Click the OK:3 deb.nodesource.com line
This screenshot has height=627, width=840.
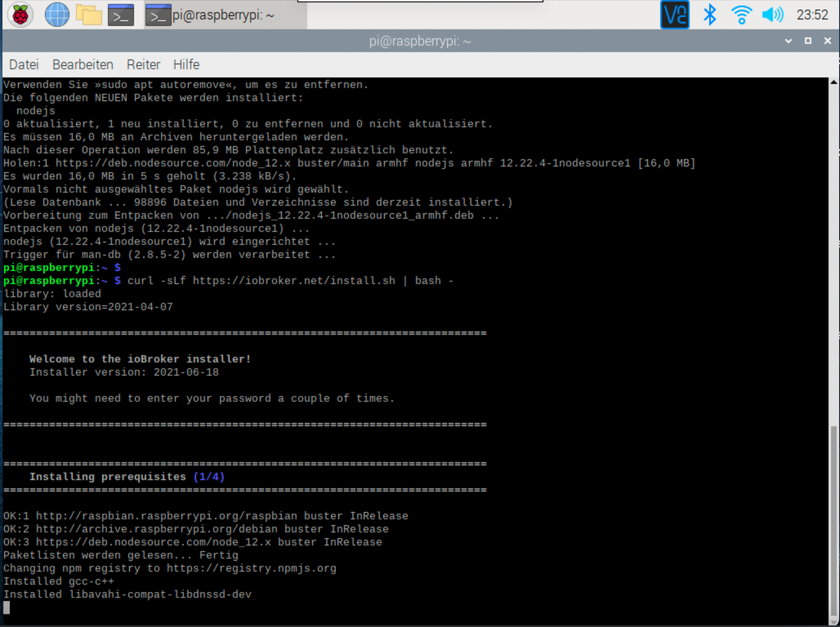coord(193,542)
